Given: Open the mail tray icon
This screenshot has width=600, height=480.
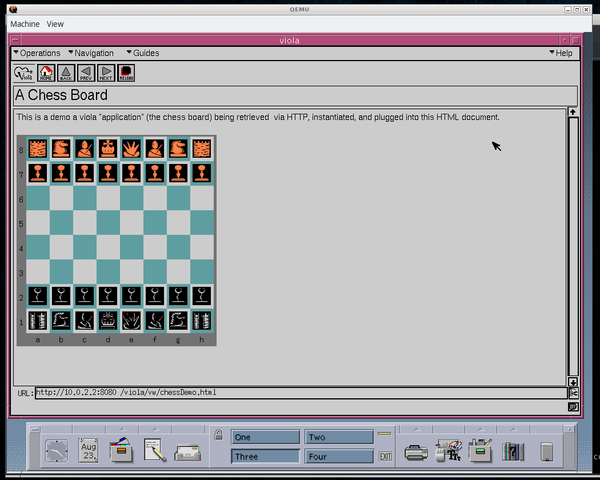Looking at the screenshot, I should [x=188, y=453].
